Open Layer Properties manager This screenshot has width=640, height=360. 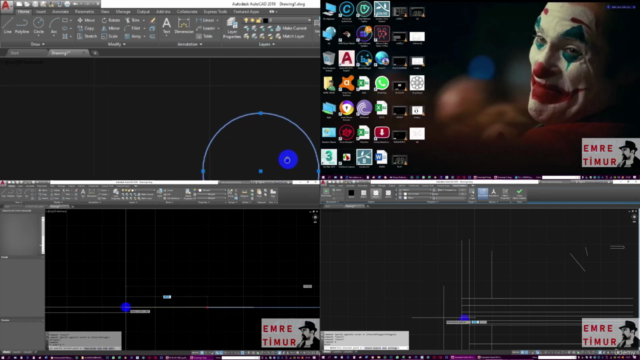click(232, 28)
